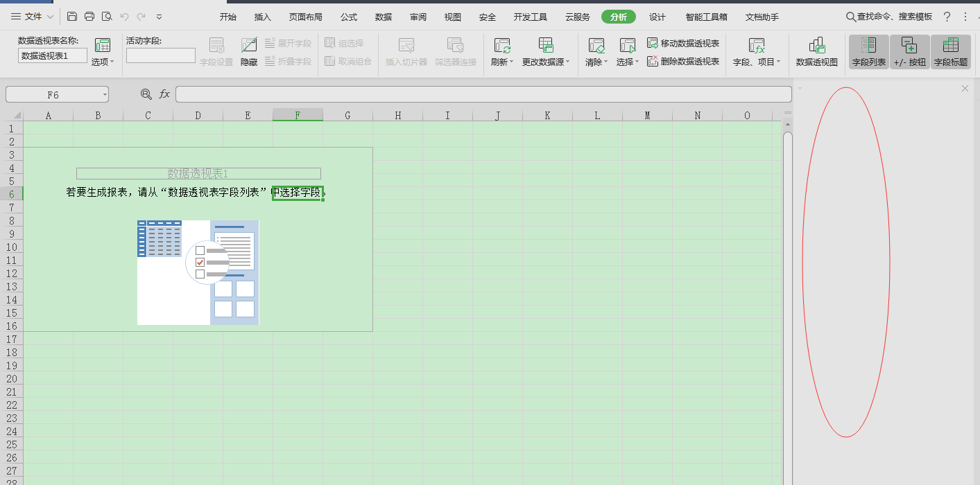
Task: Open the Name Box dropdown showing F6
Action: pyautogui.click(x=104, y=94)
